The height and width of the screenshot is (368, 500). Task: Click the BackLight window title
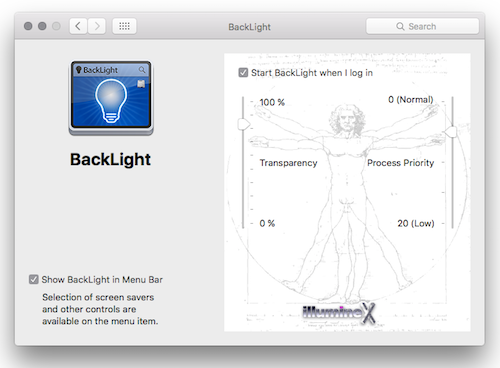(x=249, y=27)
